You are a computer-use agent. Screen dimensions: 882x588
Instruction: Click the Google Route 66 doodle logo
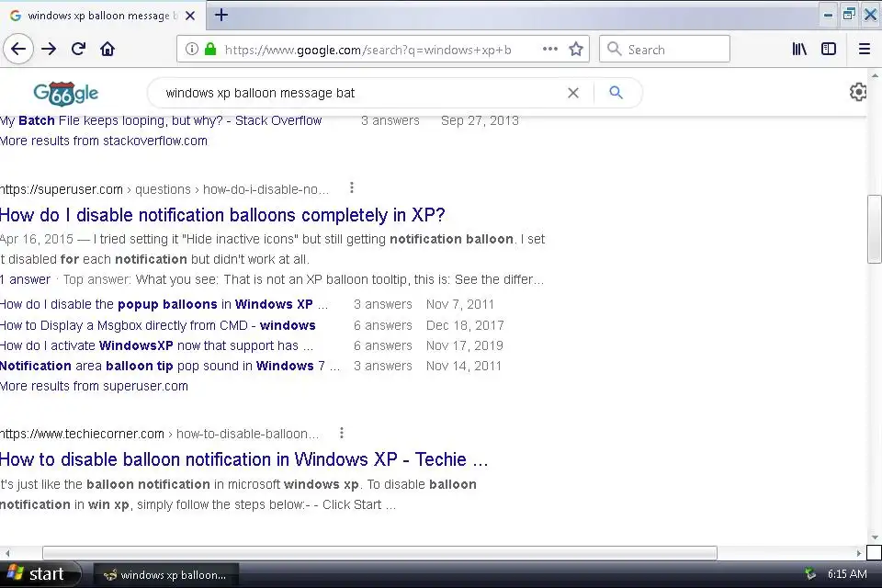(66, 93)
